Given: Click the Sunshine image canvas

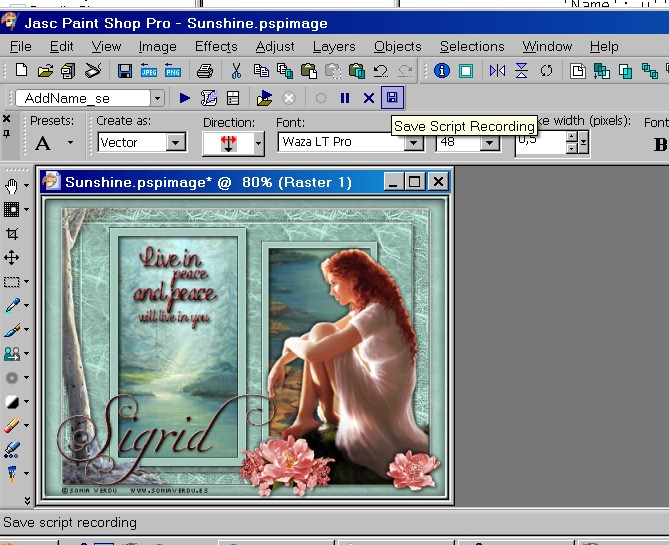Looking at the screenshot, I should [245, 348].
